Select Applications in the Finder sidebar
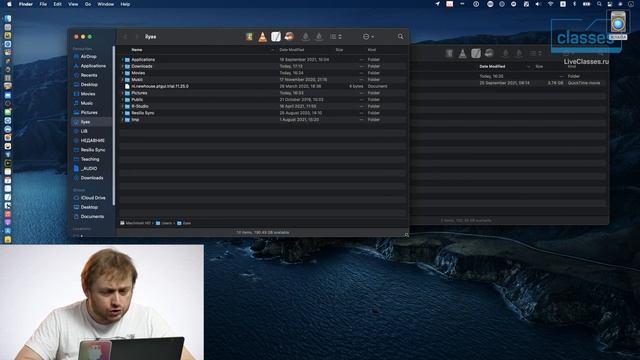Screen dimensions: 640x360 (x=92, y=66)
